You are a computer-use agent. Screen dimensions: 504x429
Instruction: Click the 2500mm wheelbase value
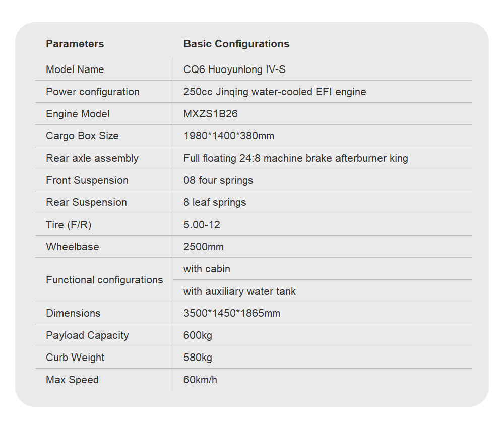click(x=204, y=247)
